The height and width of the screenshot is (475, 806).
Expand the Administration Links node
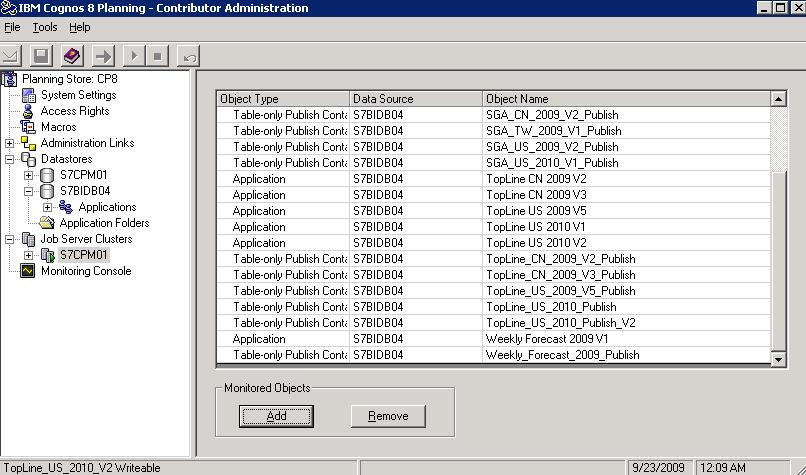[x=9, y=143]
